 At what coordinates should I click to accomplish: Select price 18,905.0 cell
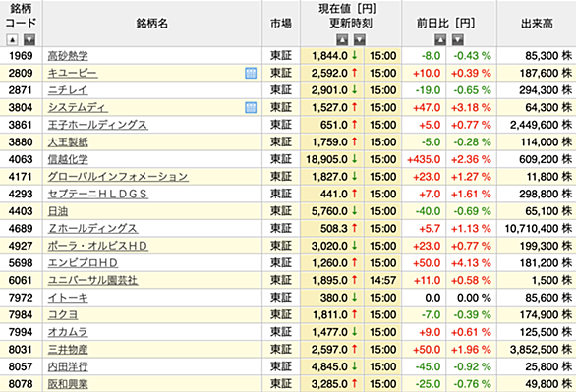pos(332,159)
